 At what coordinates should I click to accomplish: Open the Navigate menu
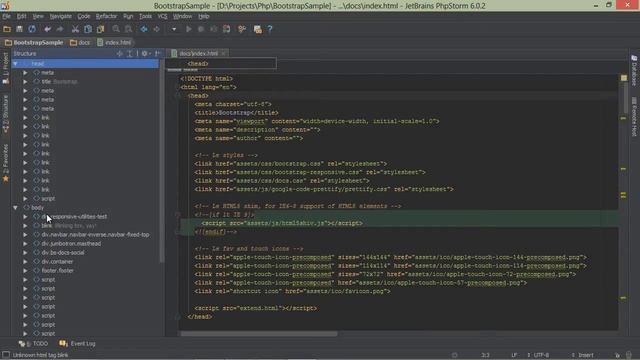click(60, 16)
